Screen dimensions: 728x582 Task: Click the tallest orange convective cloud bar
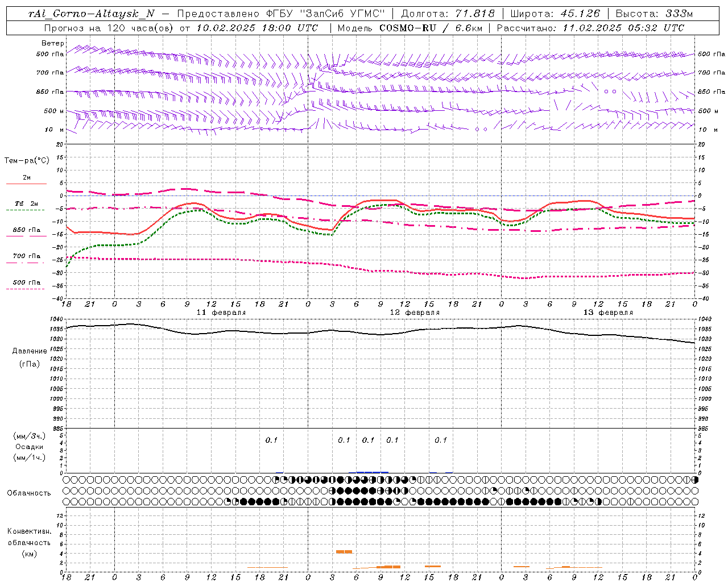[344, 551]
